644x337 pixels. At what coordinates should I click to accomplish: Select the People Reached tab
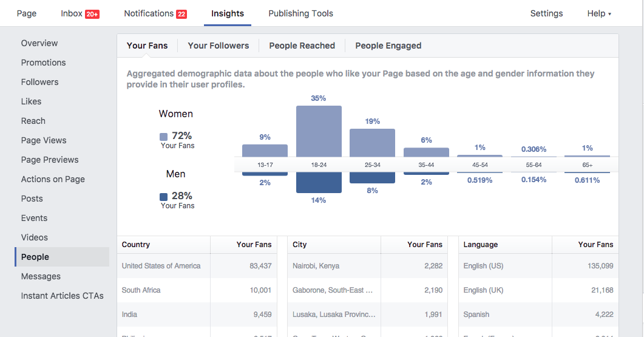[302, 46]
